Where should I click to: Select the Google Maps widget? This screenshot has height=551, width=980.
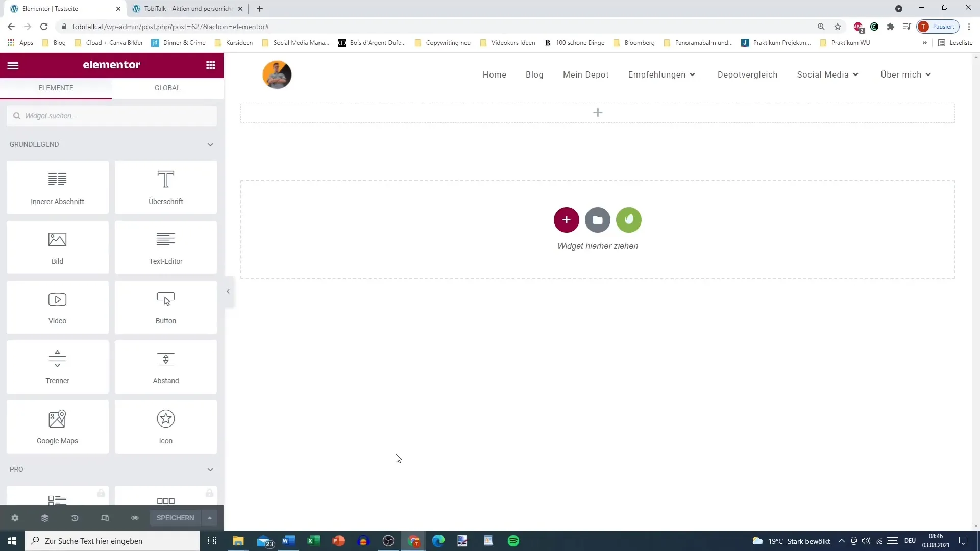[57, 427]
